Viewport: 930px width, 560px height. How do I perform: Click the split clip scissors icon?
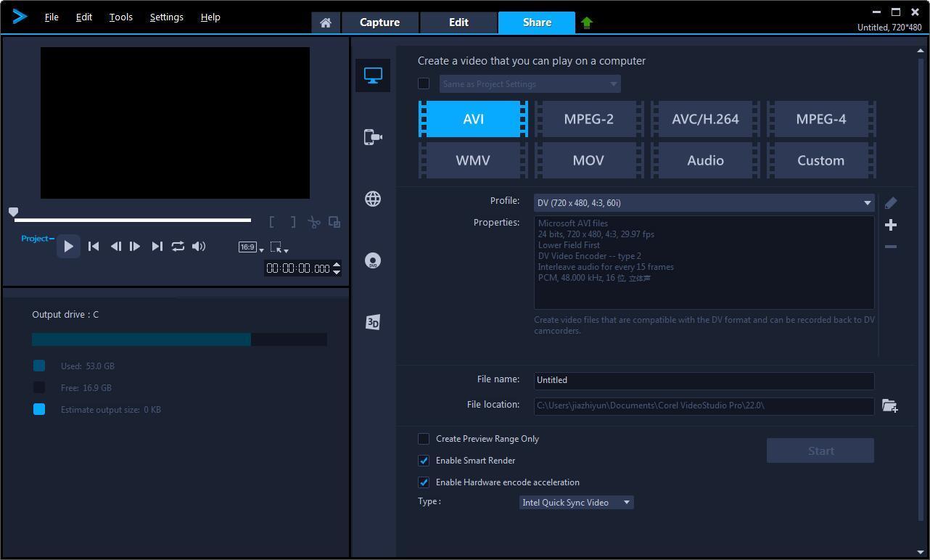313,222
